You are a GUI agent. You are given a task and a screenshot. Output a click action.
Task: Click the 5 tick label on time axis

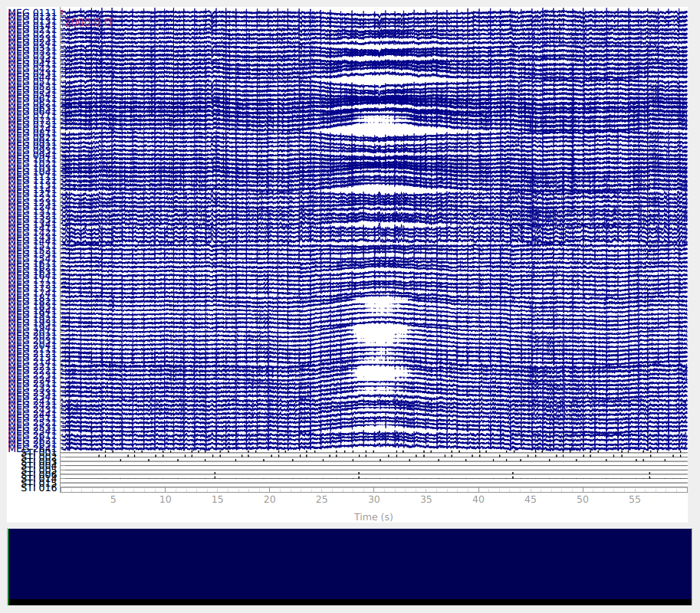click(x=113, y=500)
